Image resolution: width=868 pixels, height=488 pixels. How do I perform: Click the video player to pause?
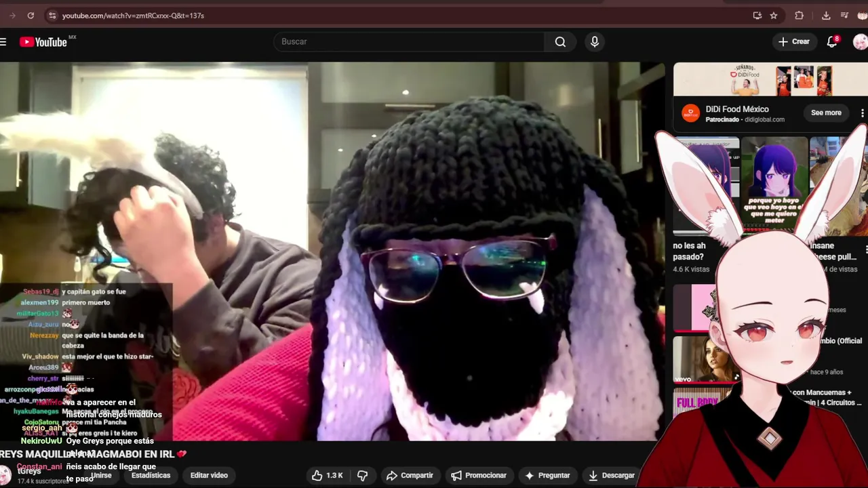(332, 251)
